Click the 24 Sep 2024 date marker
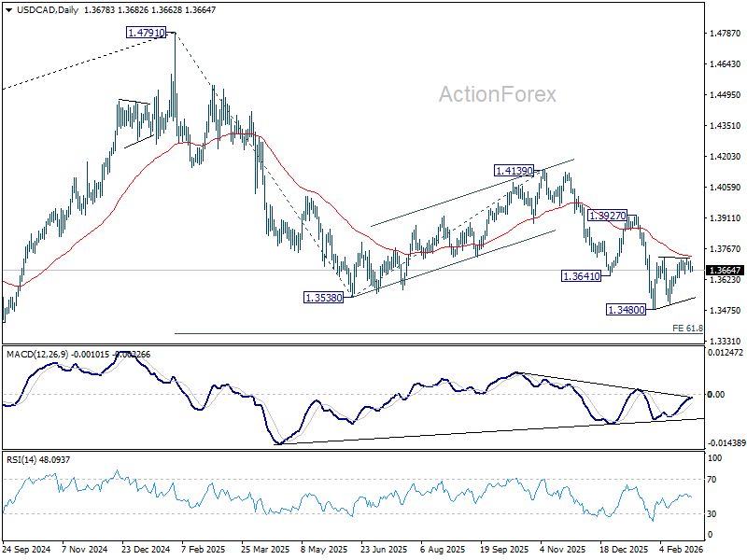 [27, 550]
